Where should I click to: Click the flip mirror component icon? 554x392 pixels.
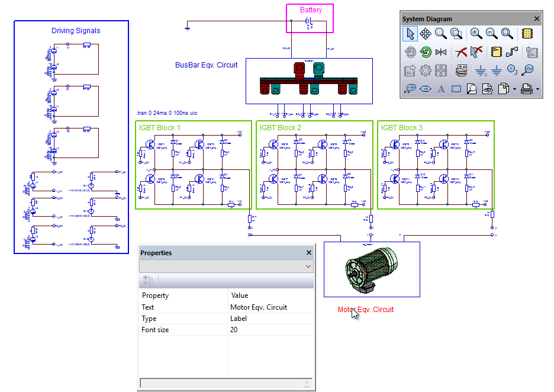click(441, 52)
